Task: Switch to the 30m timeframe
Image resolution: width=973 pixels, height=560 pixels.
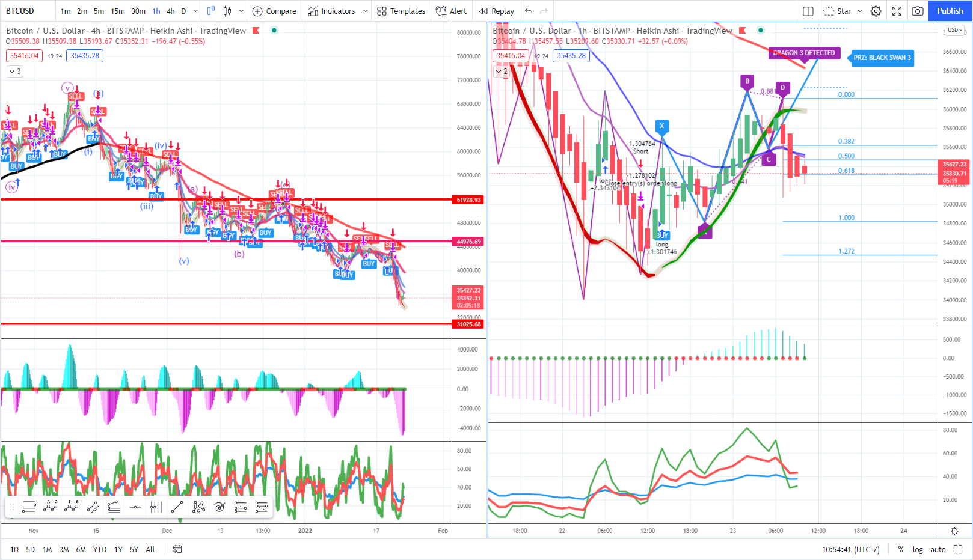Action: click(x=138, y=11)
